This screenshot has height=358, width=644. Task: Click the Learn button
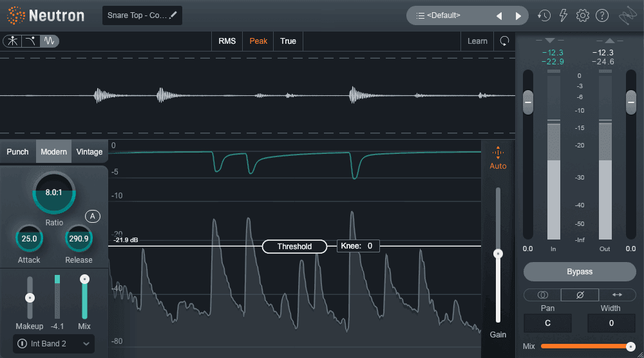click(477, 41)
